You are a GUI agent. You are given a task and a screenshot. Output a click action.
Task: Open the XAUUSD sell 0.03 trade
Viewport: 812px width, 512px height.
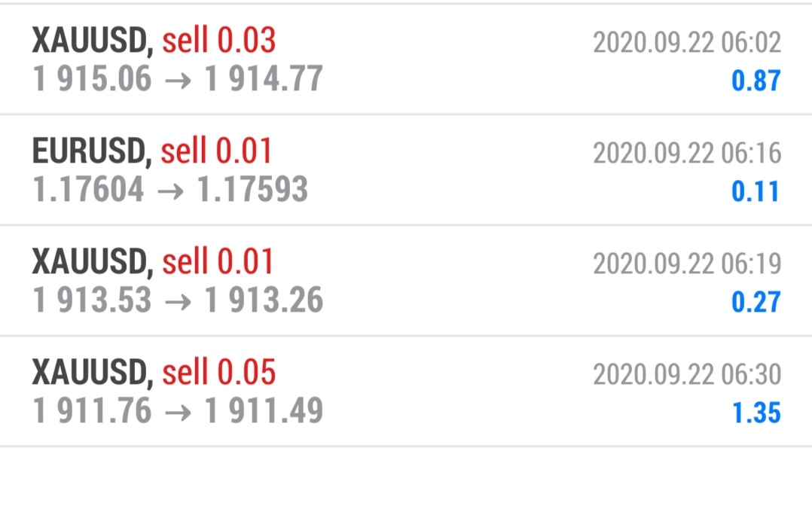point(406,59)
